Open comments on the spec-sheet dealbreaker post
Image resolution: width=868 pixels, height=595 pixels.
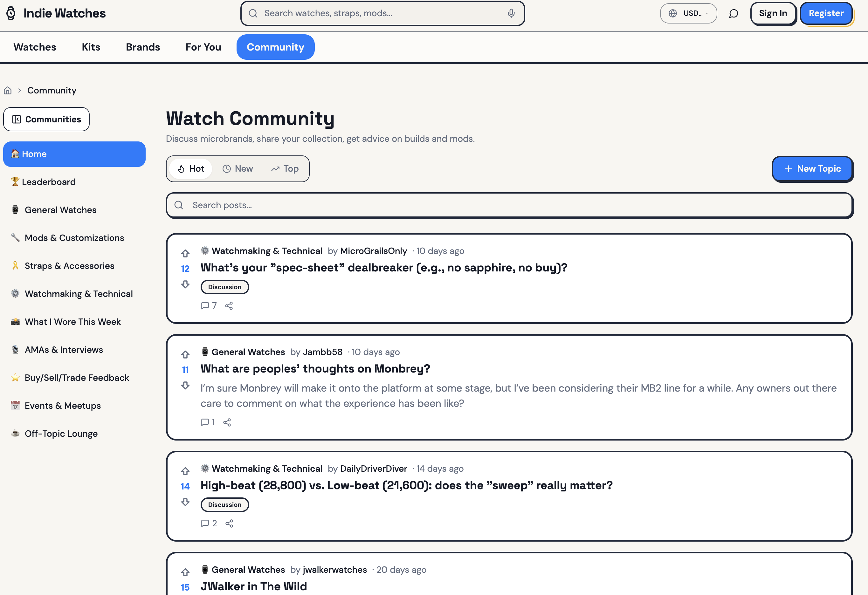[x=209, y=306]
